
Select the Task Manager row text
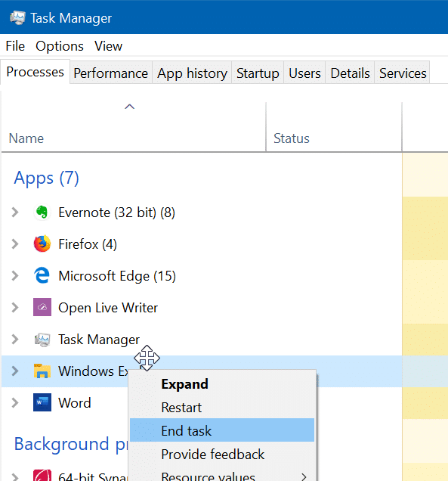pyautogui.click(x=99, y=340)
